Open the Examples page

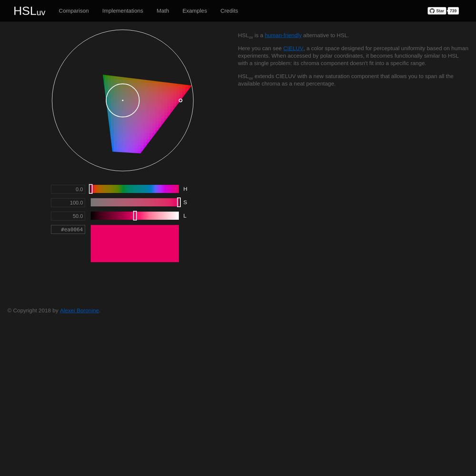195,10
